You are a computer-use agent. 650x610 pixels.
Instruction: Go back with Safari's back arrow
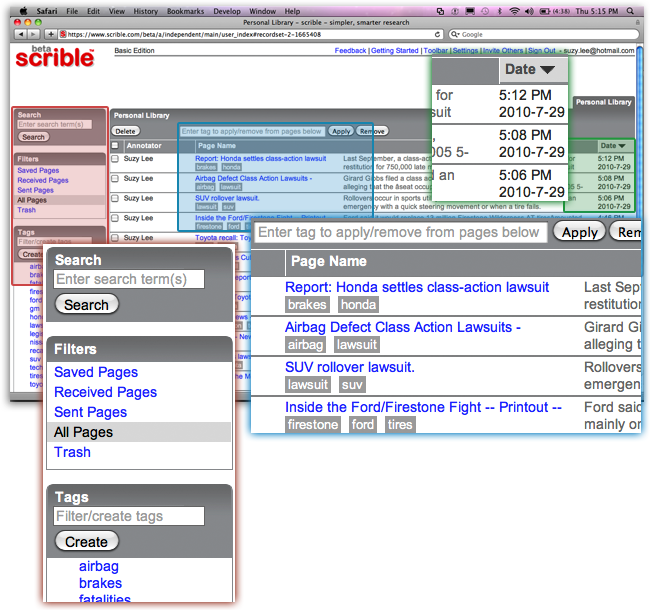pos(21,34)
